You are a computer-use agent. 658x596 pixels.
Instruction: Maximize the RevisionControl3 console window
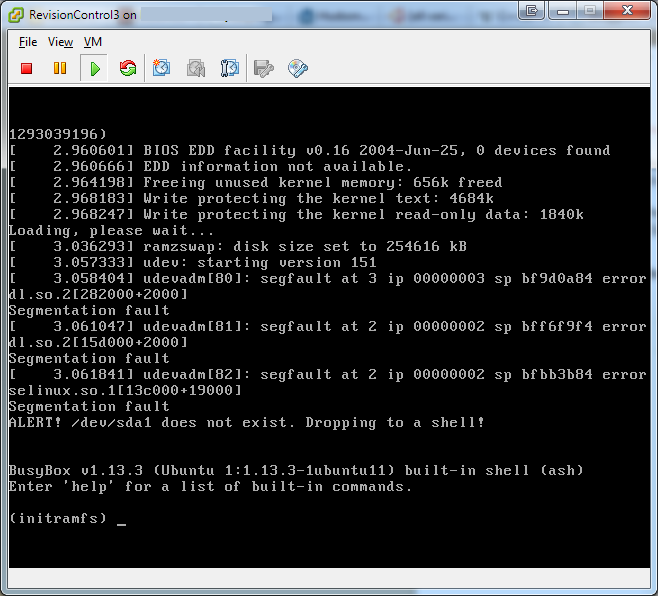pyautogui.click(x=590, y=11)
